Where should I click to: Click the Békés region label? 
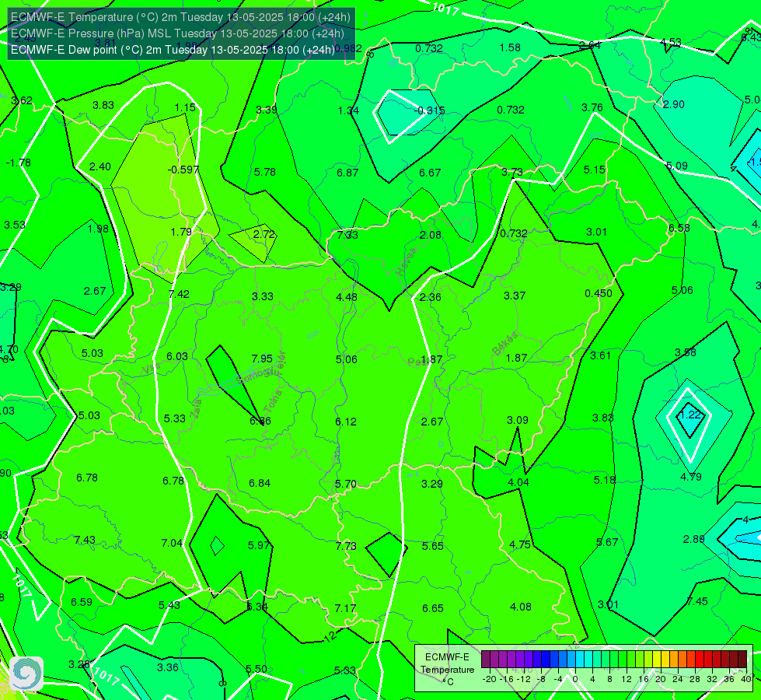[x=504, y=344]
